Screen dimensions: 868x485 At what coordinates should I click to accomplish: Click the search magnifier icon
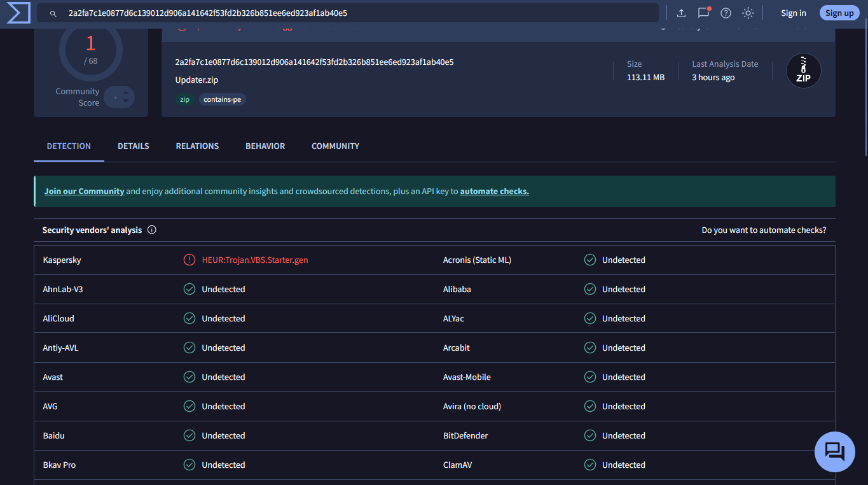click(53, 13)
